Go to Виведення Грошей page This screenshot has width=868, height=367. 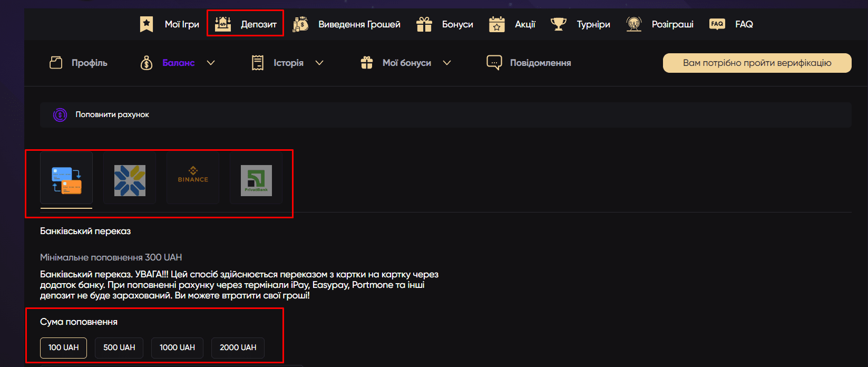tap(359, 24)
